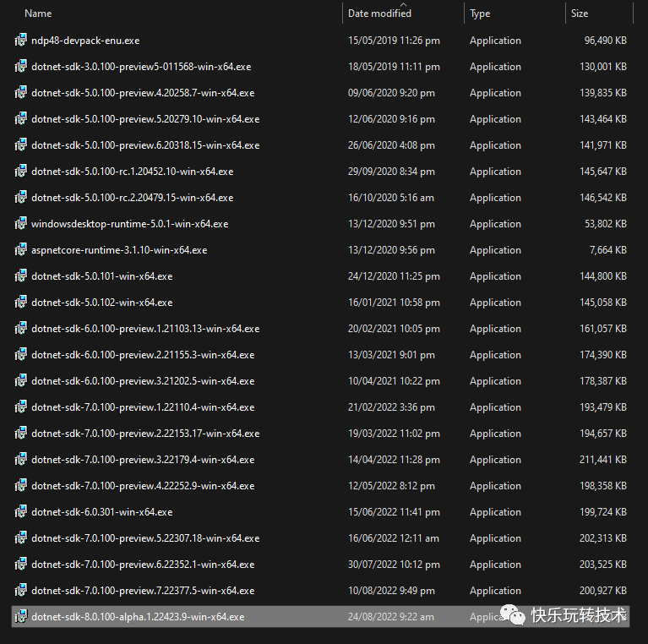Click date 16/10/2020 5:16 am
This screenshot has width=648, height=644.
click(391, 198)
